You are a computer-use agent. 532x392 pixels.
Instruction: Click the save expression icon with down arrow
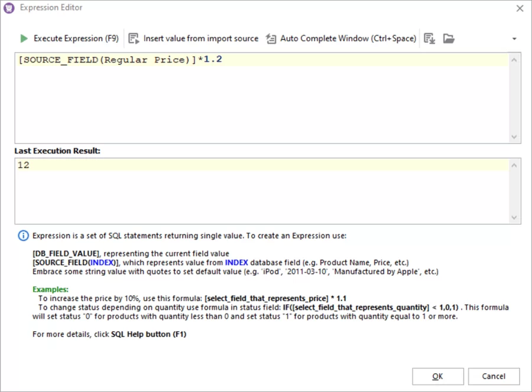pyautogui.click(x=429, y=38)
